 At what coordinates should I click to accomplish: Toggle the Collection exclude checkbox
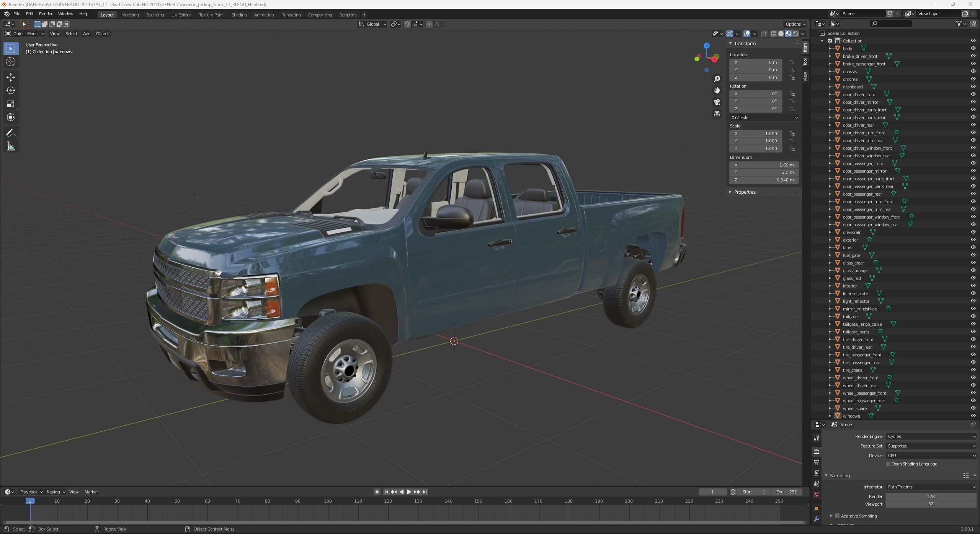click(x=830, y=41)
